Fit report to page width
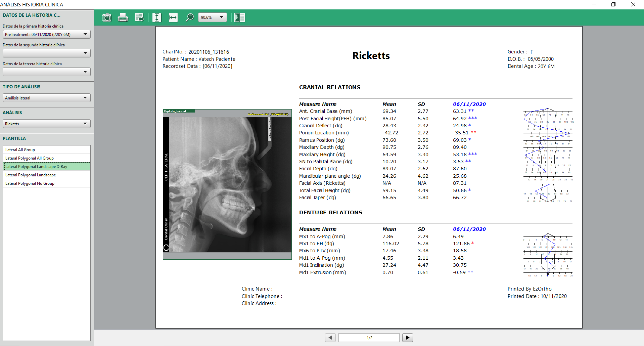The height and width of the screenshot is (346, 644). [x=173, y=17]
